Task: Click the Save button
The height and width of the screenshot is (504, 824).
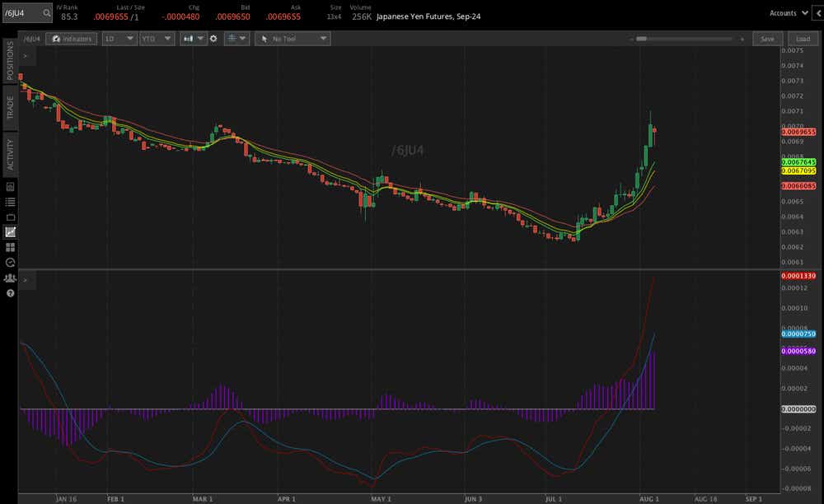Action: point(767,39)
